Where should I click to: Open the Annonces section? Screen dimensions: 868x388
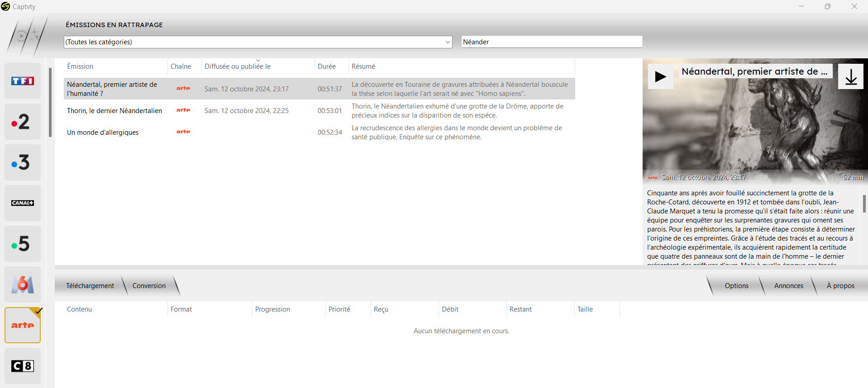[788, 286]
